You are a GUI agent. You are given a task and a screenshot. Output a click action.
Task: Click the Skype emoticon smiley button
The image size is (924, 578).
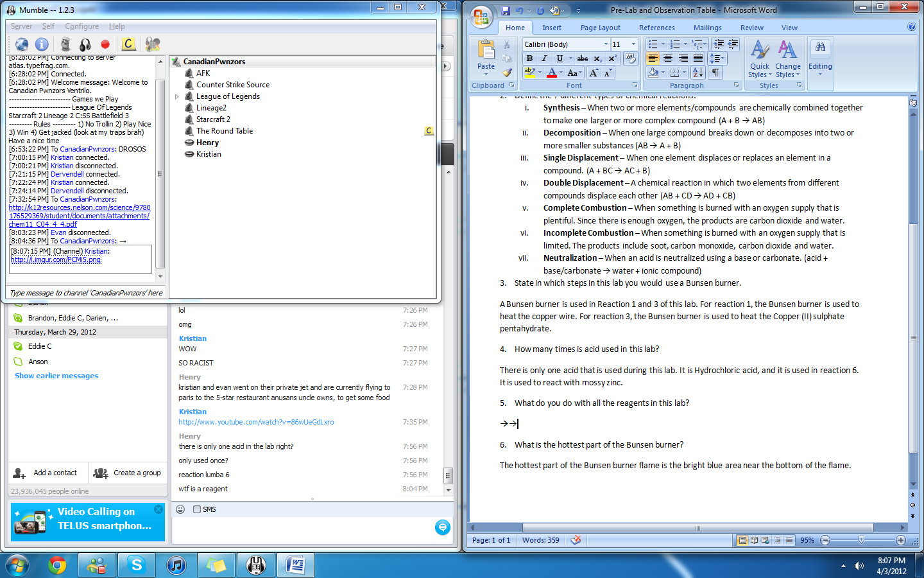180,509
